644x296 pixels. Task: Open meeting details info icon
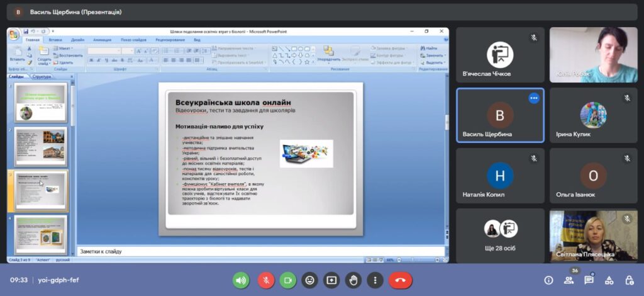coord(548,280)
